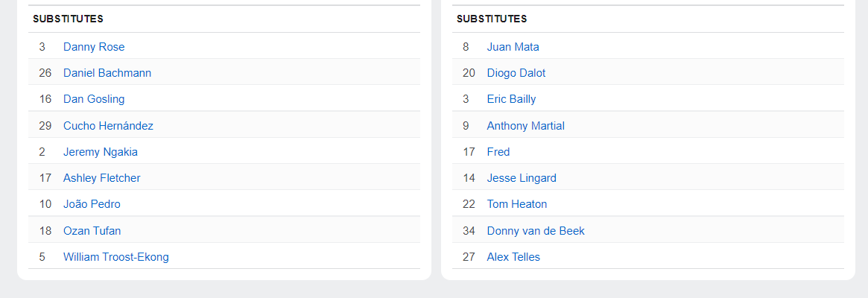Click the right Substitutes heading
This screenshot has height=298, width=868.
tap(492, 19)
